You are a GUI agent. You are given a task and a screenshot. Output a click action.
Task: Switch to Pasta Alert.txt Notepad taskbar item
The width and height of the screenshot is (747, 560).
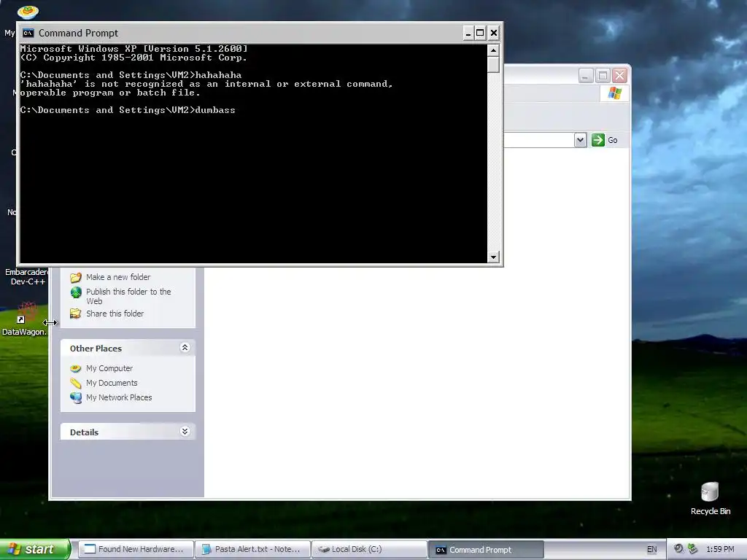tap(252, 549)
